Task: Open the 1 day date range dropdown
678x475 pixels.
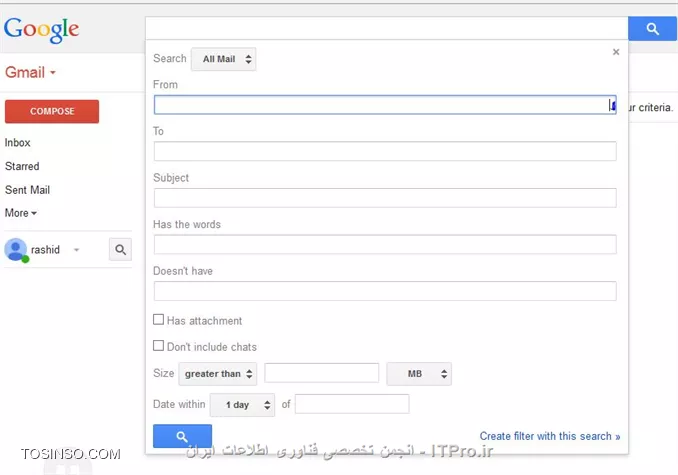Action: [x=242, y=405]
